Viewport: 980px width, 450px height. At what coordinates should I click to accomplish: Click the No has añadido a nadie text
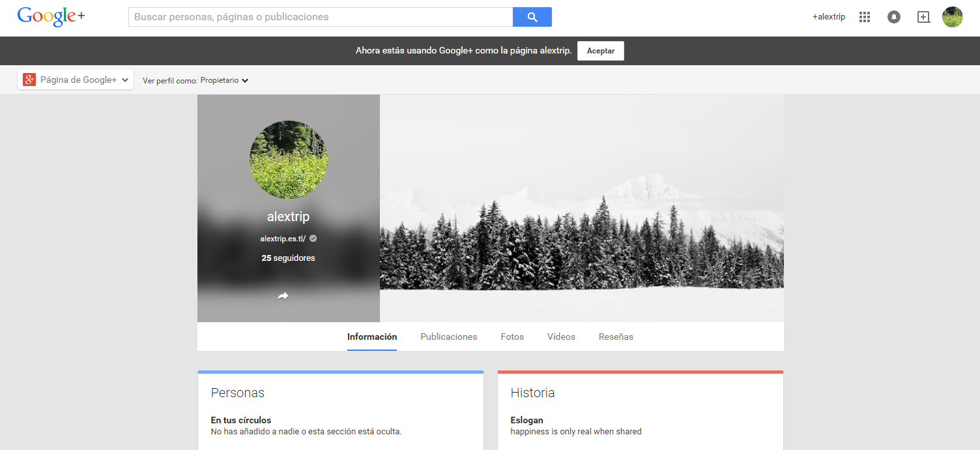tap(306, 432)
